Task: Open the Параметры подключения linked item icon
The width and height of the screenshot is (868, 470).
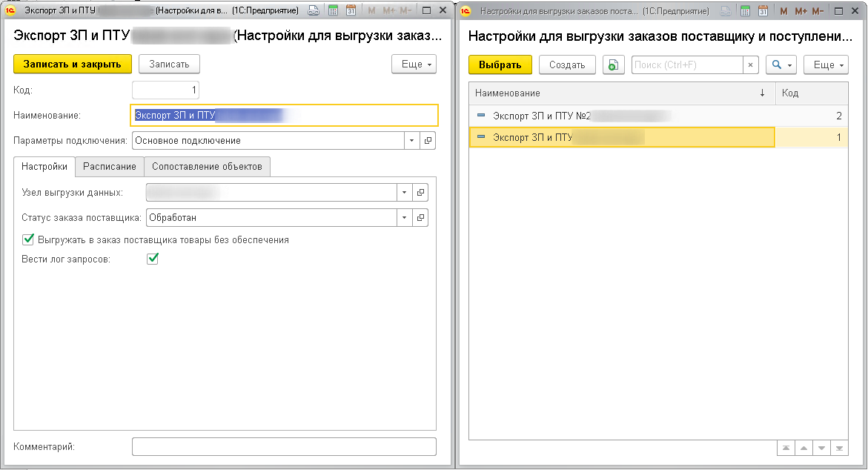Action: point(428,140)
